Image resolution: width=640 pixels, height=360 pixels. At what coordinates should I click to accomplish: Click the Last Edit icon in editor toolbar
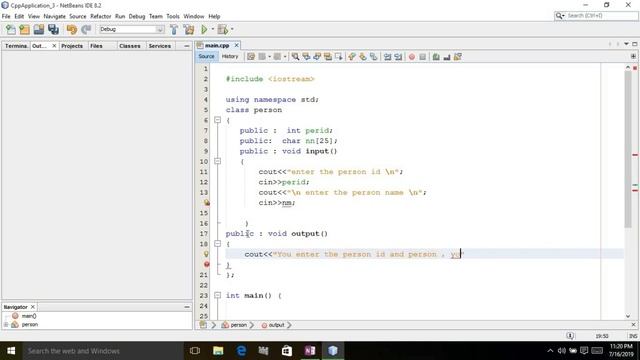[251, 57]
